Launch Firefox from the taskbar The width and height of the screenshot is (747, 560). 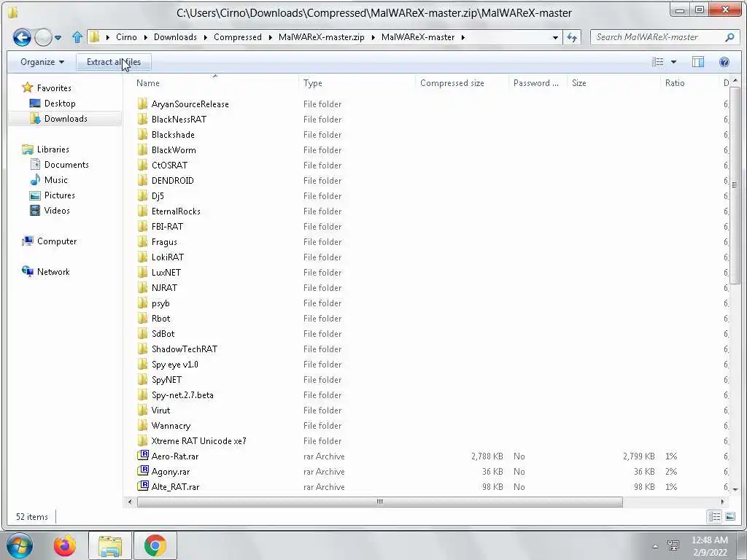click(x=65, y=545)
